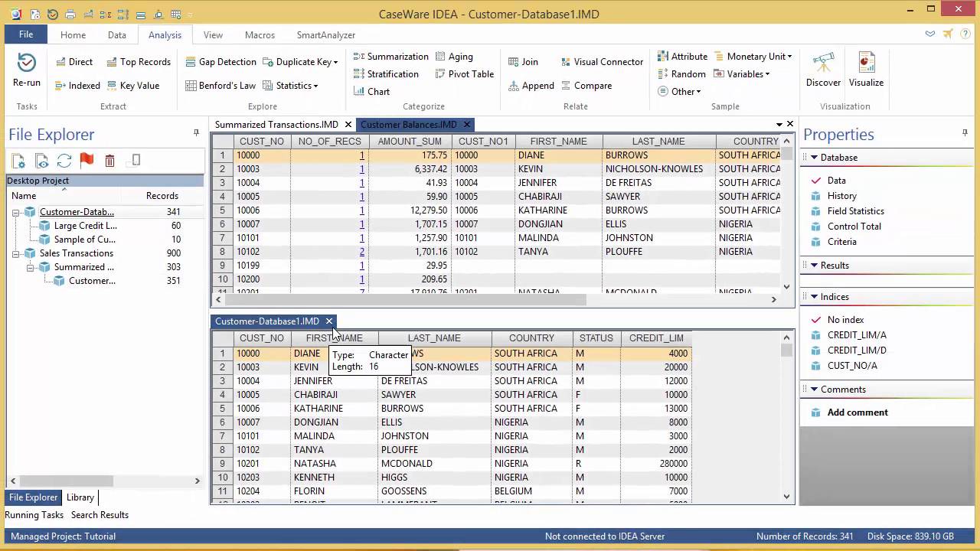Append databases with the Append tool
The image size is (980, 551).
pyautogui.click(x=531, y=86)
